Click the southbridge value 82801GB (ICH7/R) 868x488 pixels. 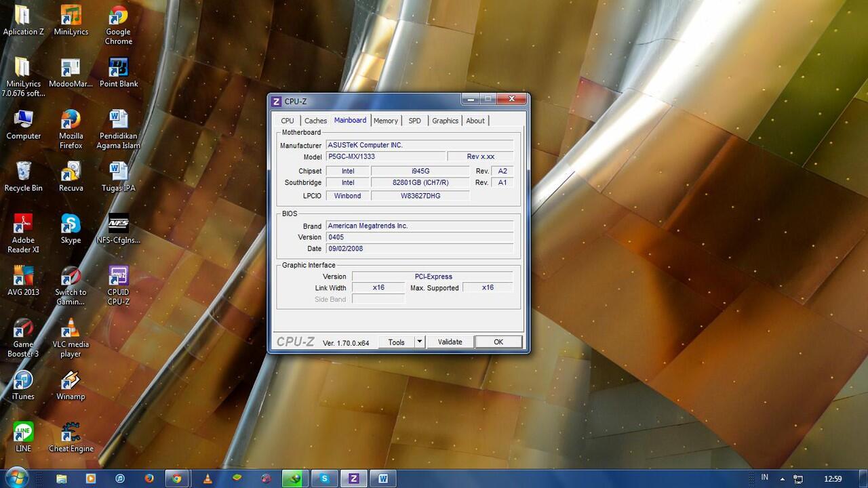point(420,182)
